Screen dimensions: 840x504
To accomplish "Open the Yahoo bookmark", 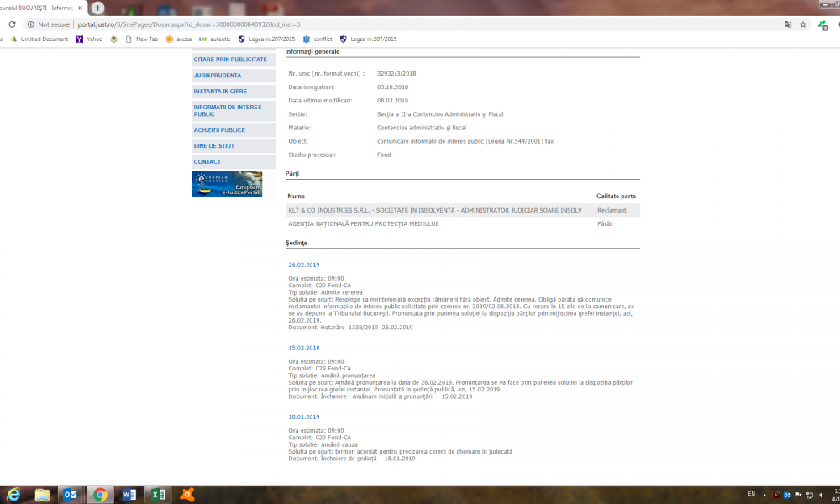I will tap(89, 39).
